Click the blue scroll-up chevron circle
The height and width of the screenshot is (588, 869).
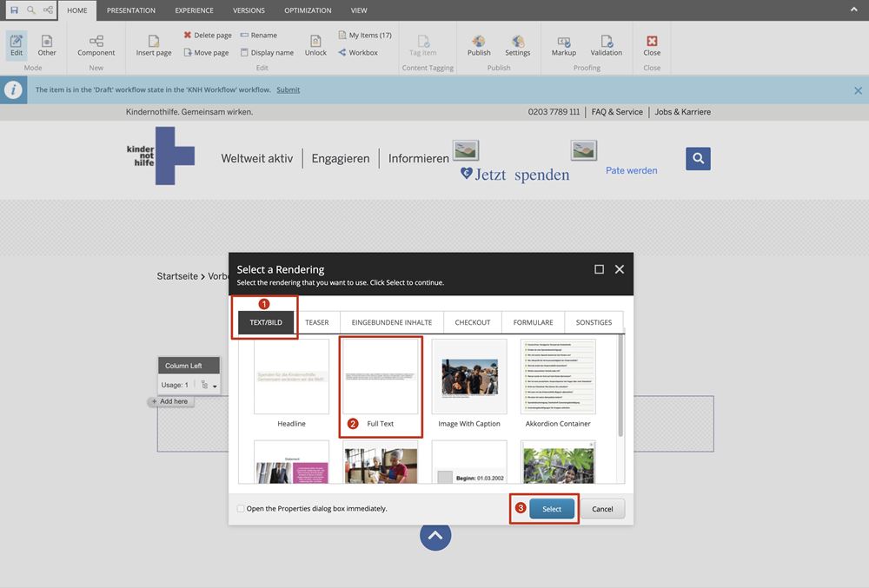coord(435,535)
